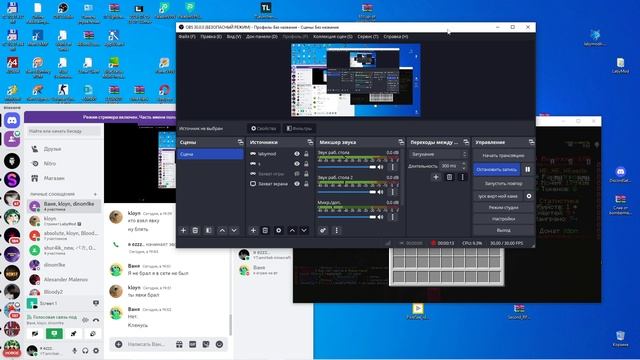640x360 pixels.
Task: Add a new scene in Scenes panel
Action: point(183,231)
